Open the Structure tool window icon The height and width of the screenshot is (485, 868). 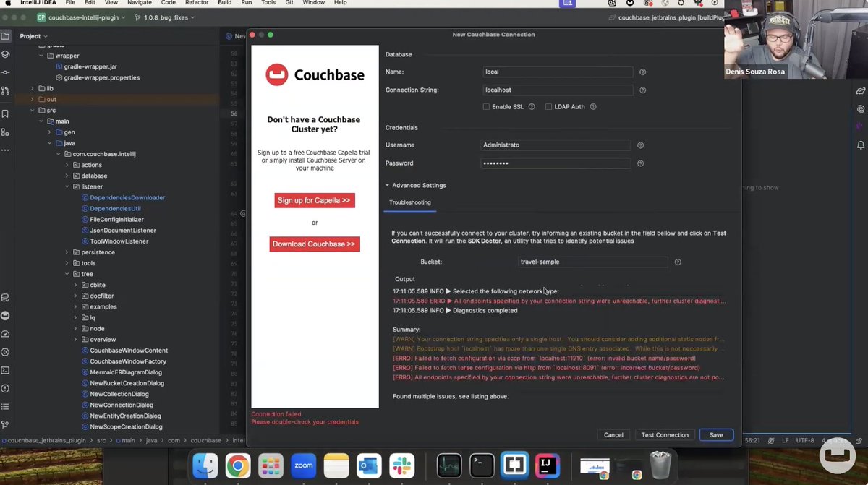5,132
